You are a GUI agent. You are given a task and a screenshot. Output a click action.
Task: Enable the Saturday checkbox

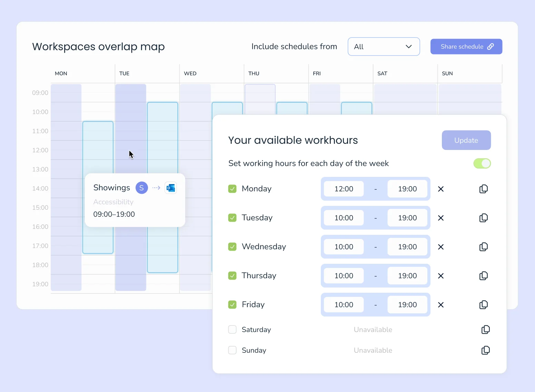coord(232,330)
